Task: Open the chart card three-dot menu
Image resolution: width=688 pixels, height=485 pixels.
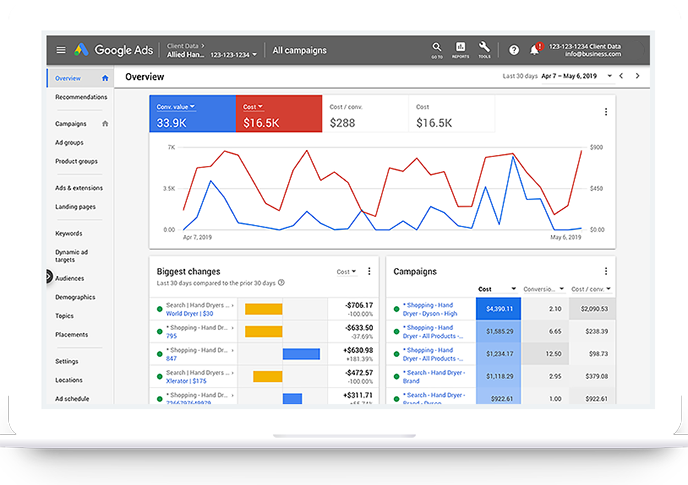Action: pyautogui.click(x=606, y=112)
